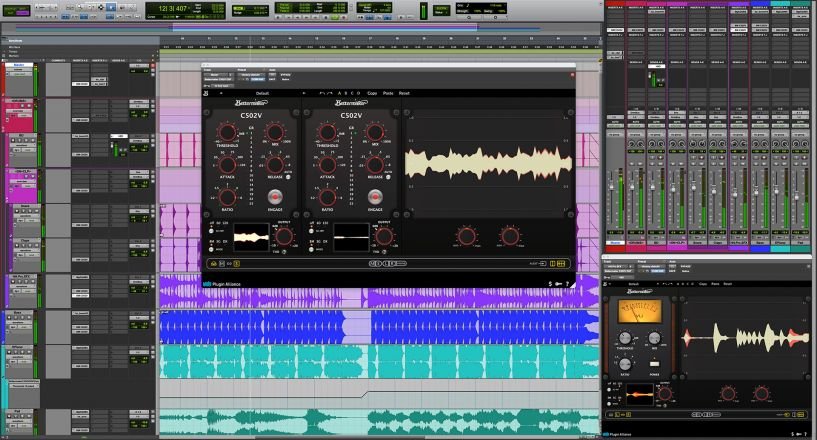Select the Paste option in the C502V toolbar

(388, 92)
